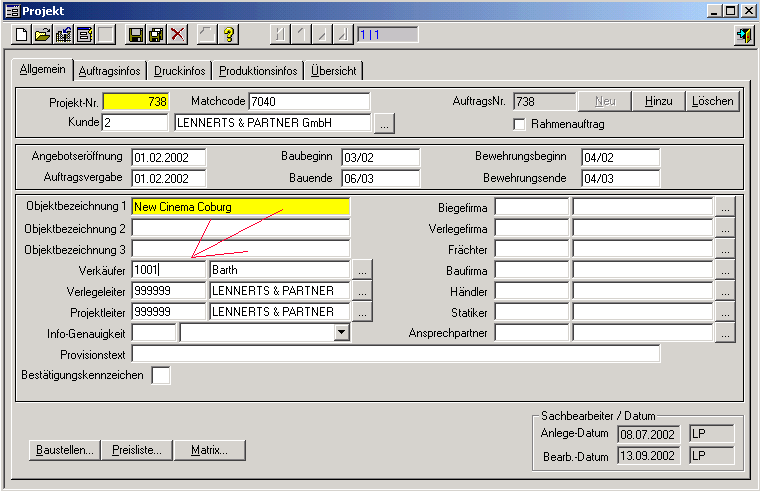Click the red X delete icon
760x491 pixels.
(x=178, y=35)
